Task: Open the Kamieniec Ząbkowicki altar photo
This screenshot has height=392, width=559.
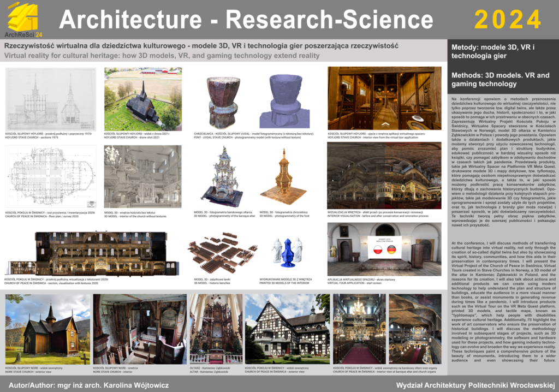Action: [216, 329]
